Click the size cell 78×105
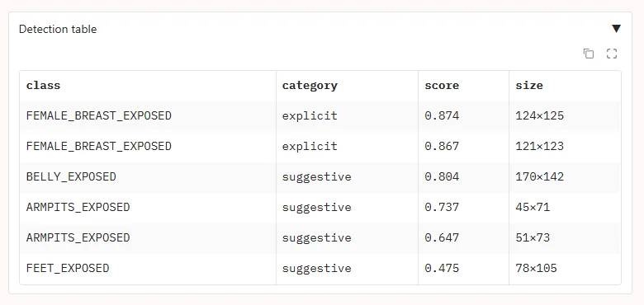Viewport: 644px width, 305px height. coord(565,269)
